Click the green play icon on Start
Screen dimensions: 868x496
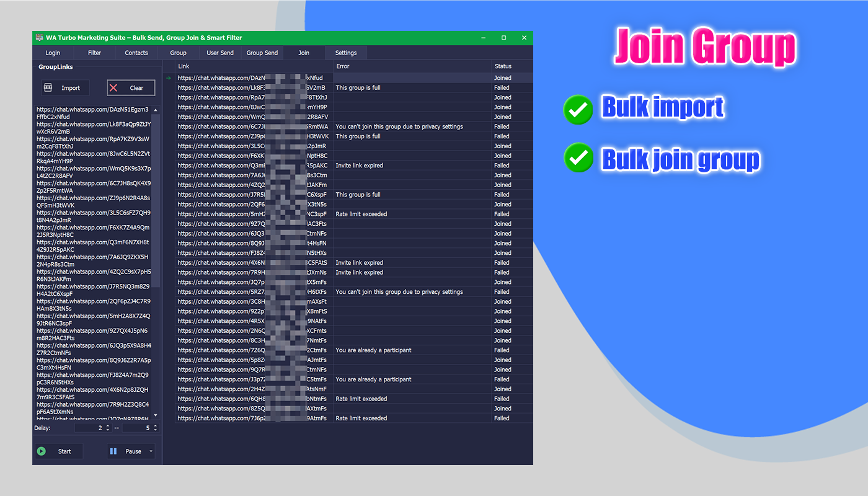coord(41,451)
